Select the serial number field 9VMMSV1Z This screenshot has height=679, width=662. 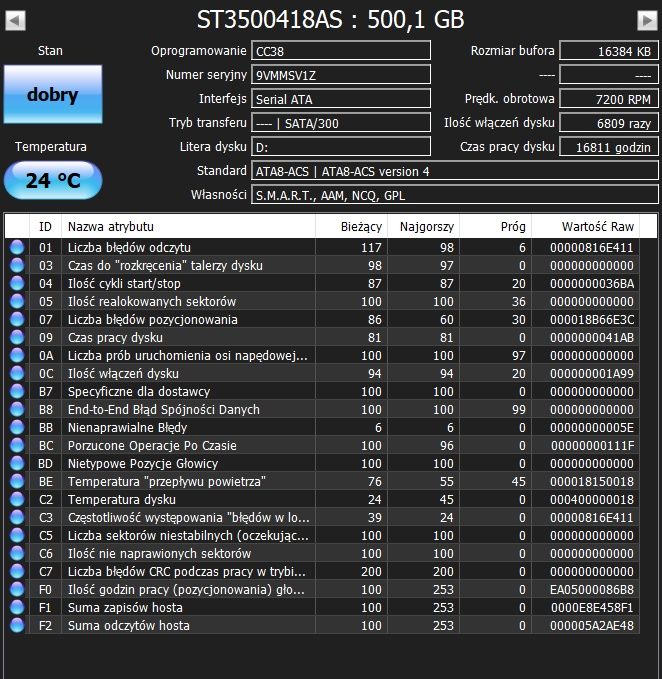(341, 74)
